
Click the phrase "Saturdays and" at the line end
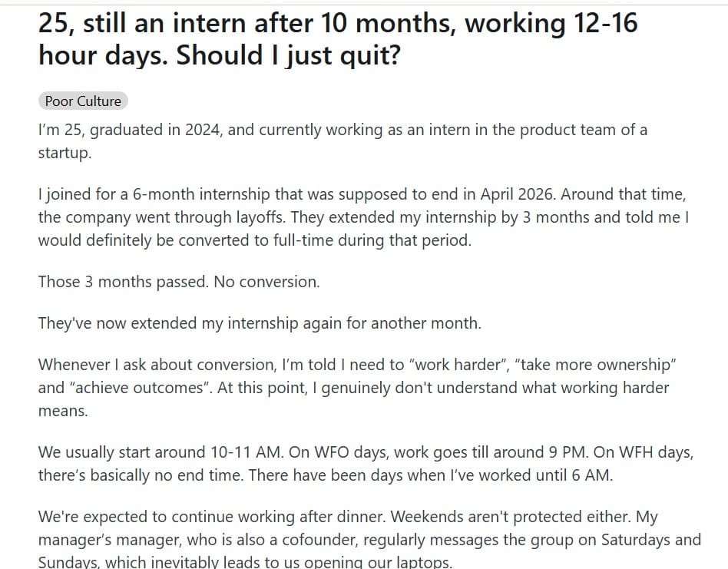click(651, 540)
